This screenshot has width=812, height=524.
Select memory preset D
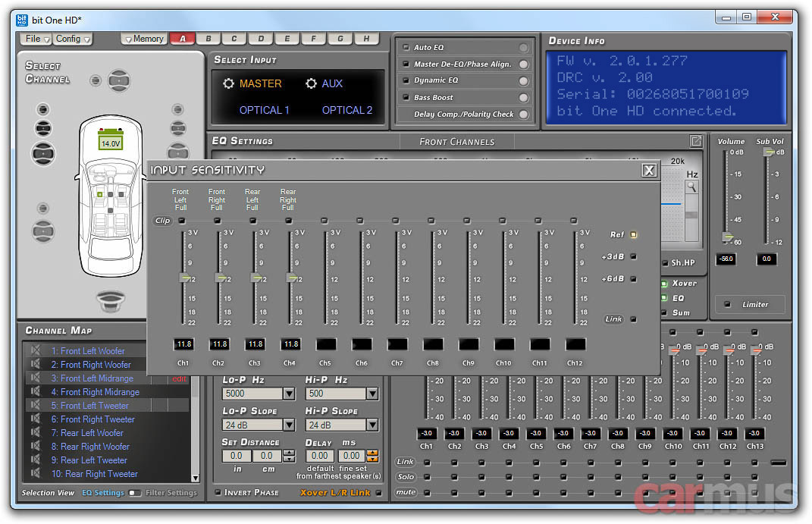(x=261, y=39)
